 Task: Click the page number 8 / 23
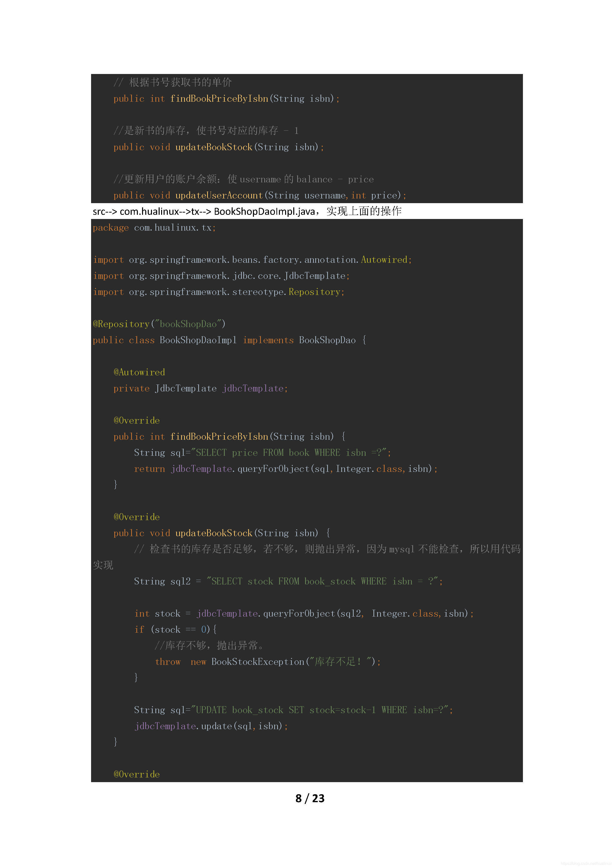tap(310, 798)
